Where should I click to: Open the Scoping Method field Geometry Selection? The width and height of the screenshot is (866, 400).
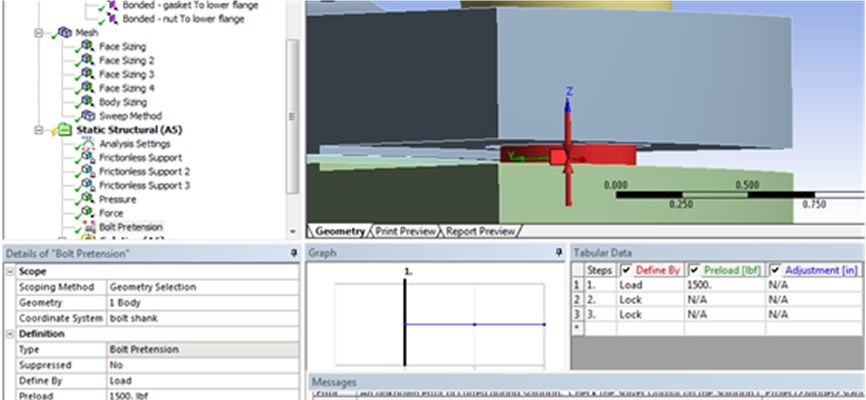point(202,287)
